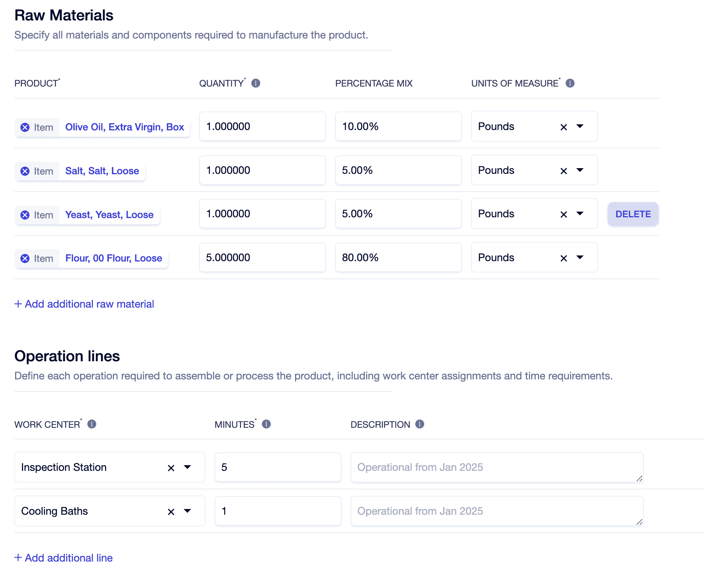Remove the Salt item tag
Viewport: 711px width, 588px height.
(x=25, y=171)
